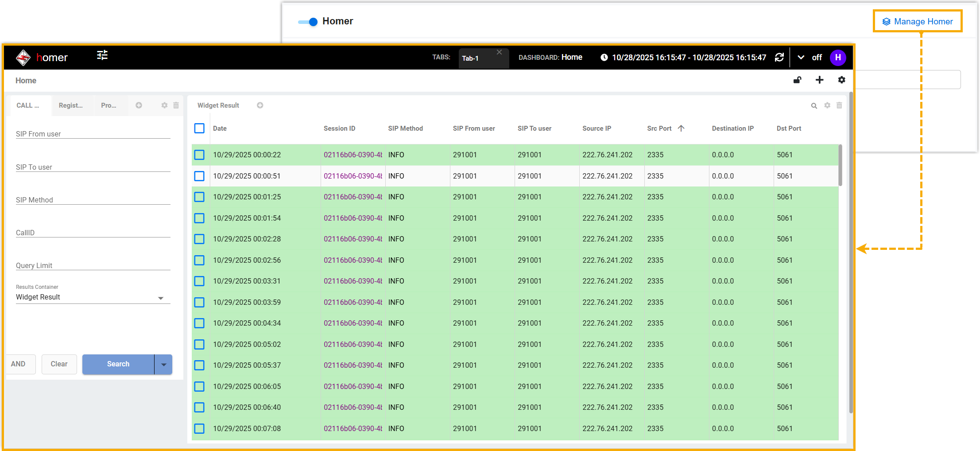Open the purple H user avatar
980x451 pixels.
[838, 58]
